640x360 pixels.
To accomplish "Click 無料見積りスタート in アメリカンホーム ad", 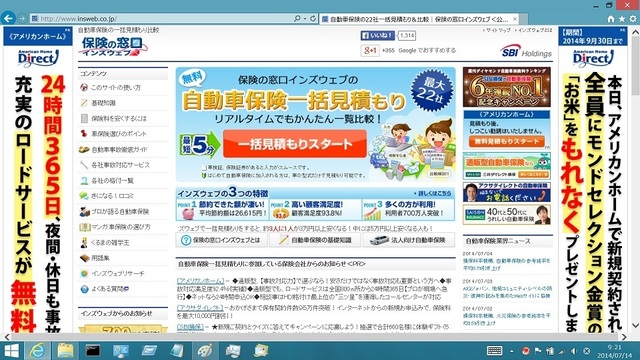I will [507, 141].
